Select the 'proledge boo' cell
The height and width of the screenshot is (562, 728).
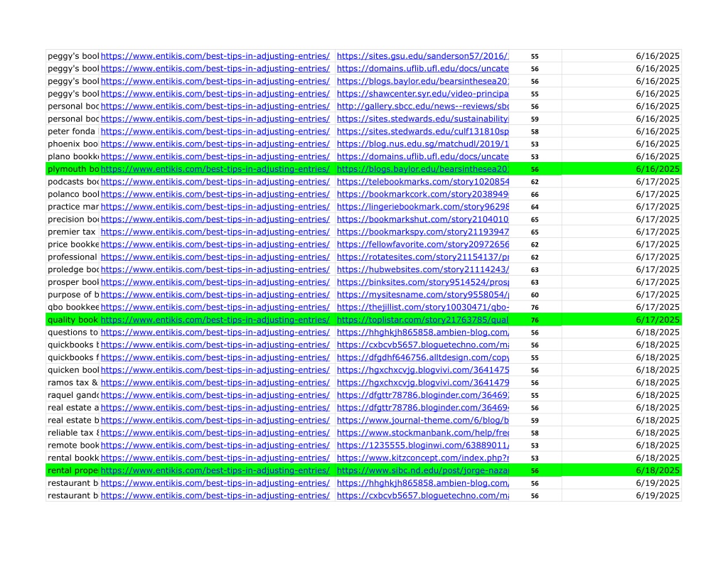[x=73, y=269]
